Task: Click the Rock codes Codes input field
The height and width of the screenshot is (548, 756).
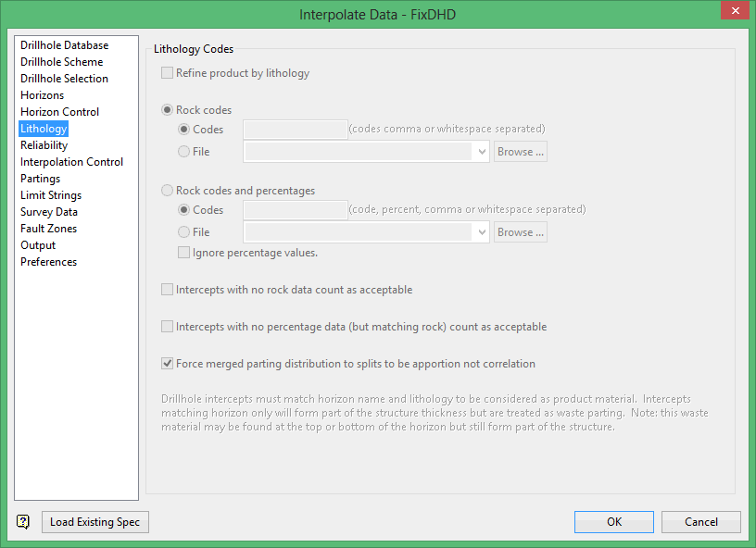Action: click(x=295, y=130)
